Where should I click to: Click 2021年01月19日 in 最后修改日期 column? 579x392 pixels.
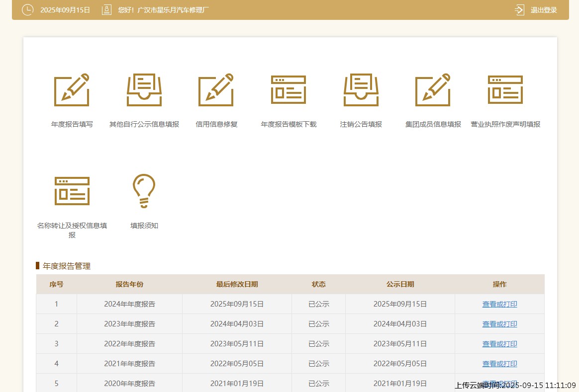click(x=237, y=384)
